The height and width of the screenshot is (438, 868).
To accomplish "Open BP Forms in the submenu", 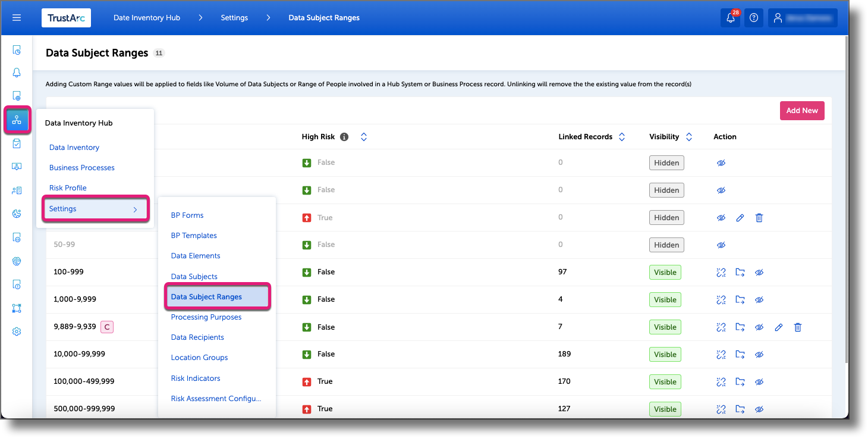I will click(187, 215).
